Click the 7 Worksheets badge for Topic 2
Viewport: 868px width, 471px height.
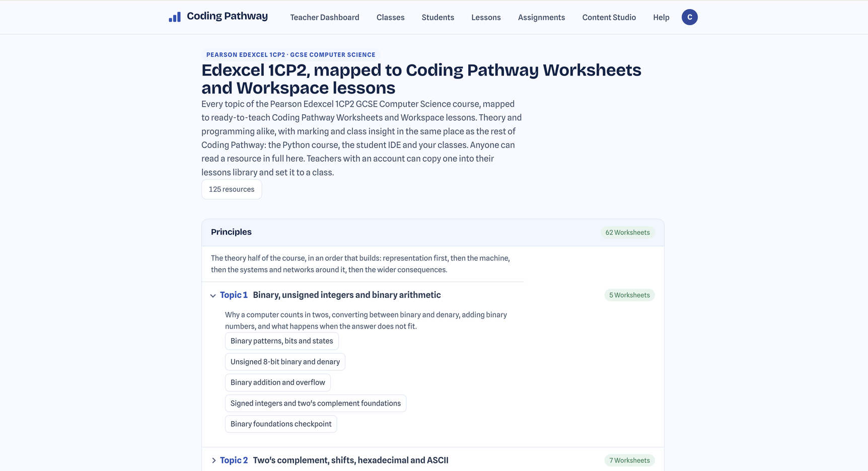pos(629,460)
